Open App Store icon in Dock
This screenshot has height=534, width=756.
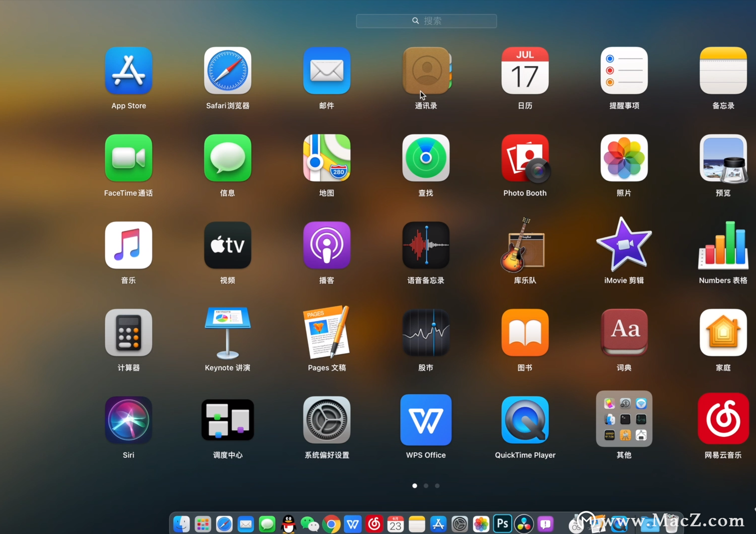[439, 524]
